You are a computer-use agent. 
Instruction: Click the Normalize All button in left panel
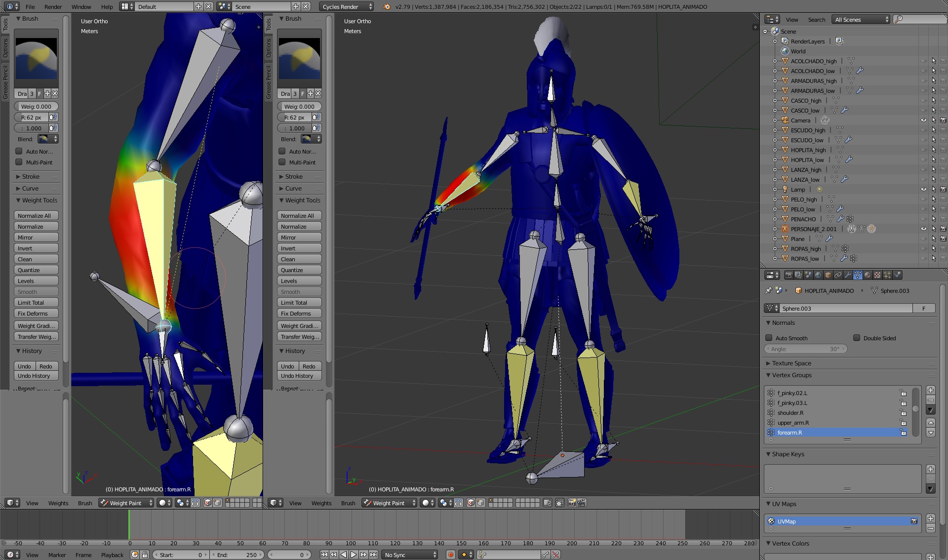click(x=36, y=215)
